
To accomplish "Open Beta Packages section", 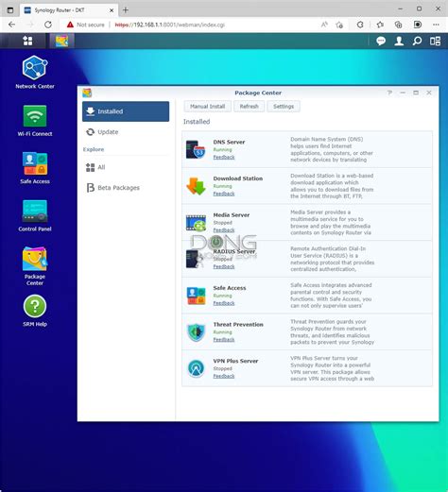I will tap(126, 188).
